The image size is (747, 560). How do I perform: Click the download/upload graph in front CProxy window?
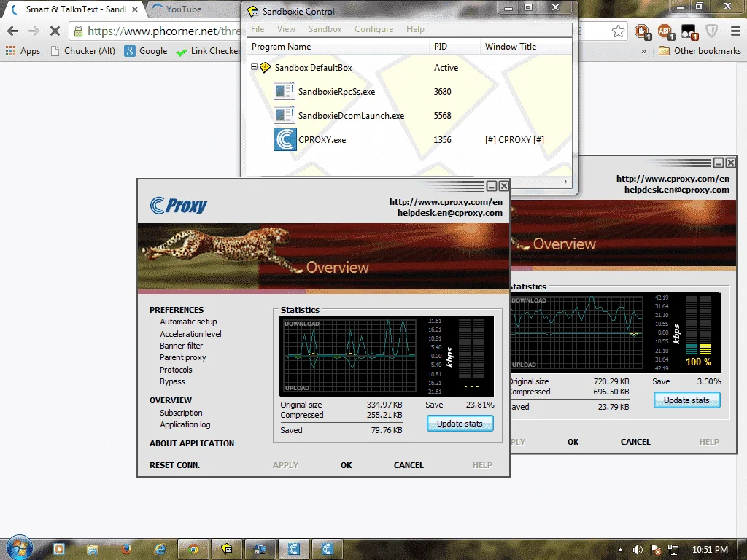(349, 356)
